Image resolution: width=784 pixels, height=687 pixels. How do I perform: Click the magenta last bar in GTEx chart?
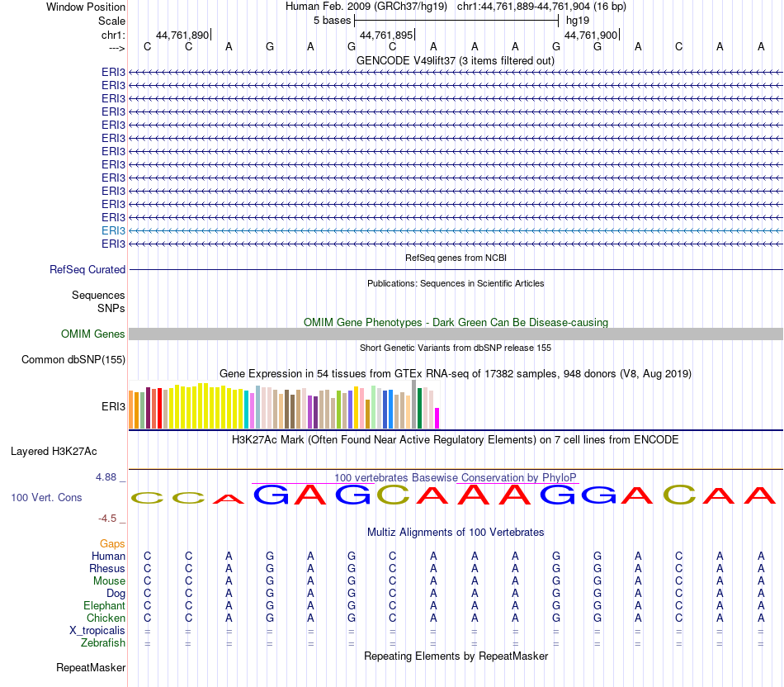tap(437, 419)
